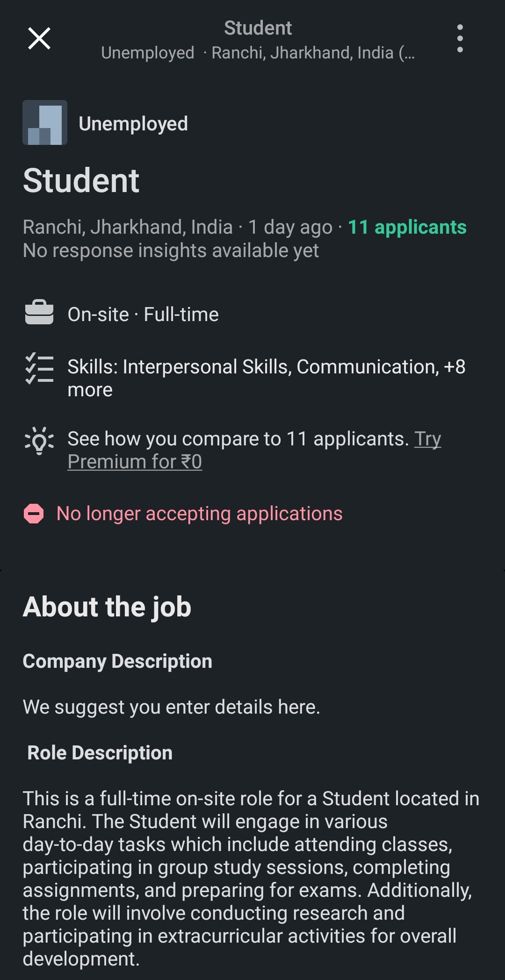Tap the red no-entry status icon
505x980 pixels.
34,514
